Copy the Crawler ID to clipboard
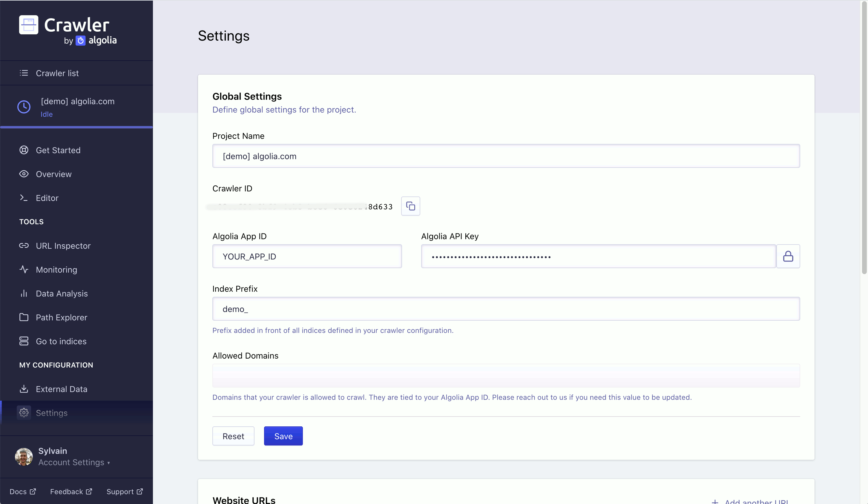 [411, 206]
